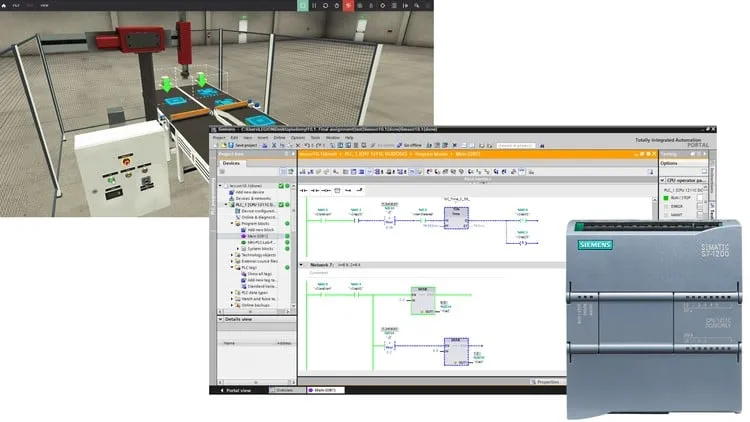Open the Insert menu in TIA Portal
Image resolution: width=750 pixels, height=422 pixels.
pyautogui.click(x=263, y=138)
